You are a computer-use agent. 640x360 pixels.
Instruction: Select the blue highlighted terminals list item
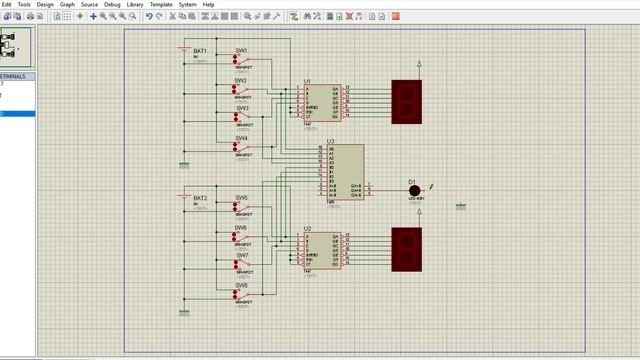(18, 113)
